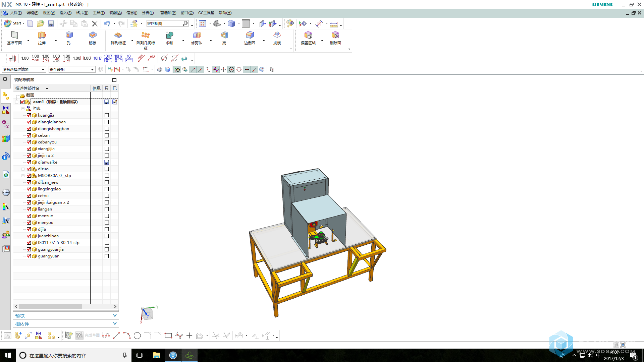Uncheck the asm1 root assembly checkbox
Image resolution: width=644 pixels, height=362 pixels.
[22, 102]
